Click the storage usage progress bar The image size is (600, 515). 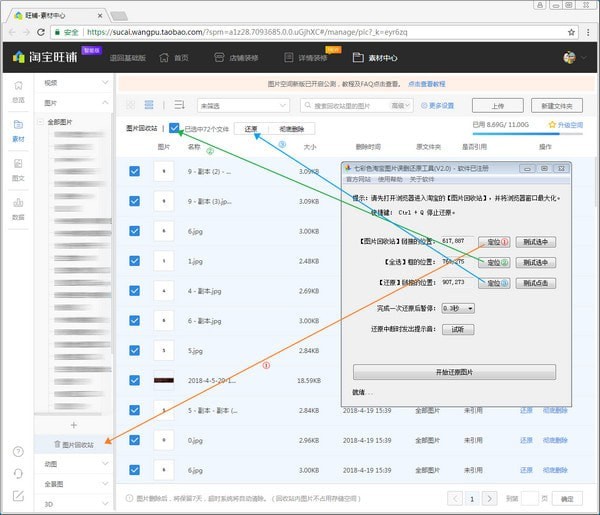[527, 134]
